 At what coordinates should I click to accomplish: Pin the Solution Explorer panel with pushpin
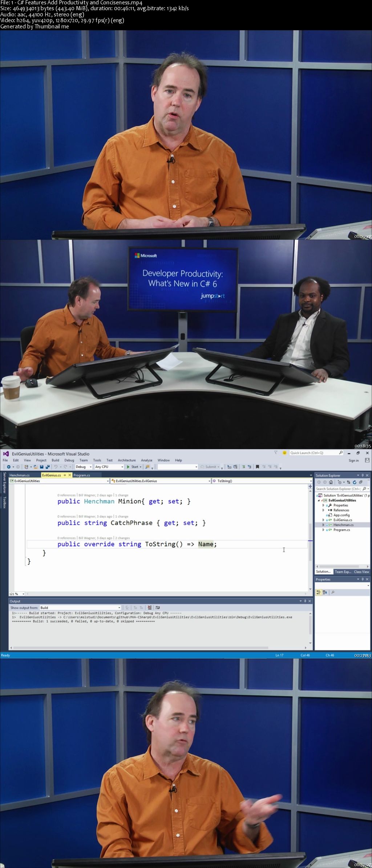point(363,475)
